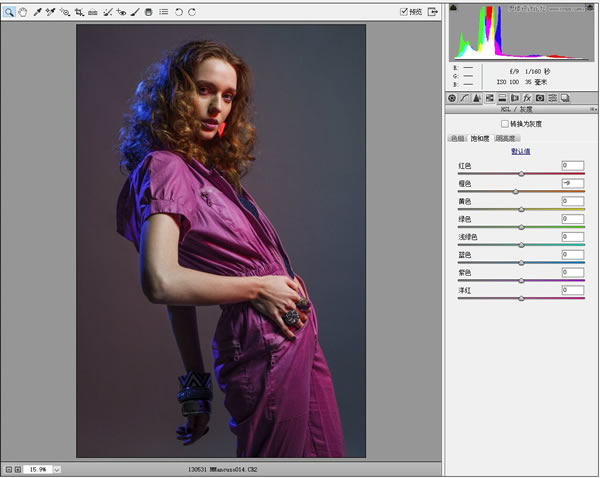The image size is (600, 478).
Task: Adjust the 洋红 saturation slider
Action: click(521, 298)
